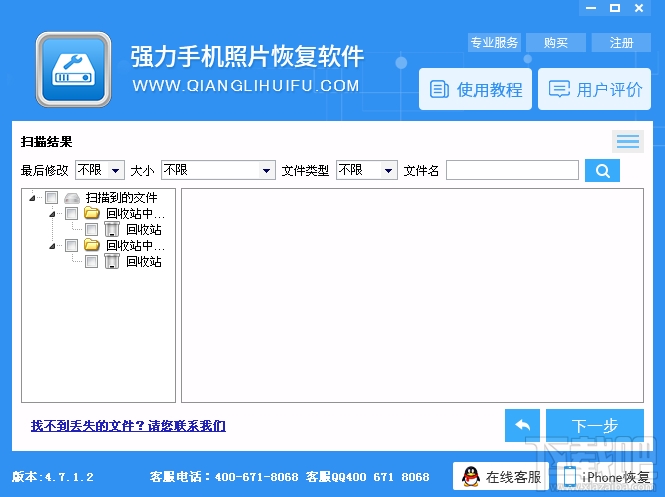Click the first 回收站中 folder icon

[x=92, y=213]
